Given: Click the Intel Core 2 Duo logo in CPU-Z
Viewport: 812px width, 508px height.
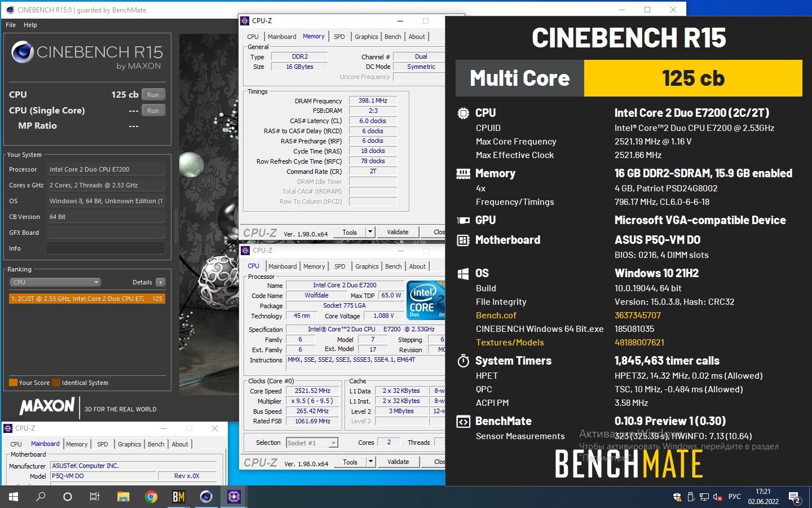Looking at the screenshot, I should [x=426, y=301].
